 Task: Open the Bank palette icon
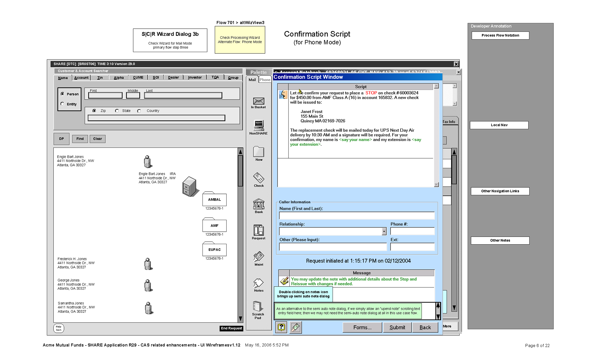pos(258,204)
